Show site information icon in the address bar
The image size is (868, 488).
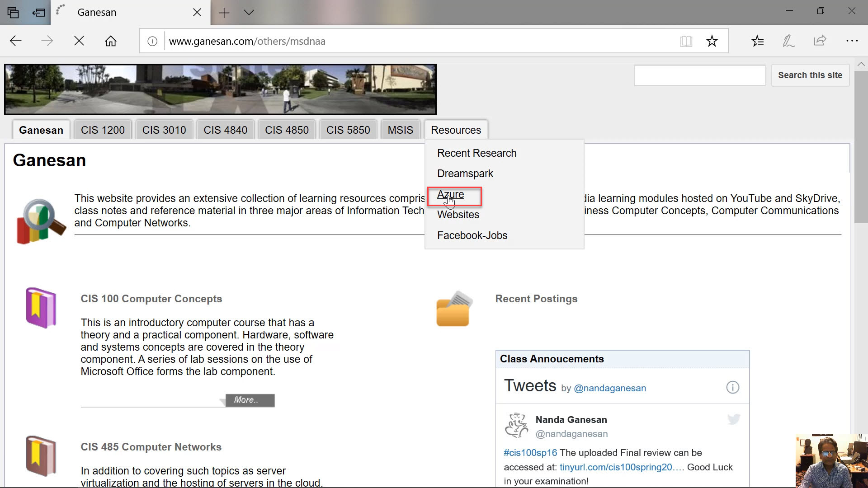(x=153, y=41)
